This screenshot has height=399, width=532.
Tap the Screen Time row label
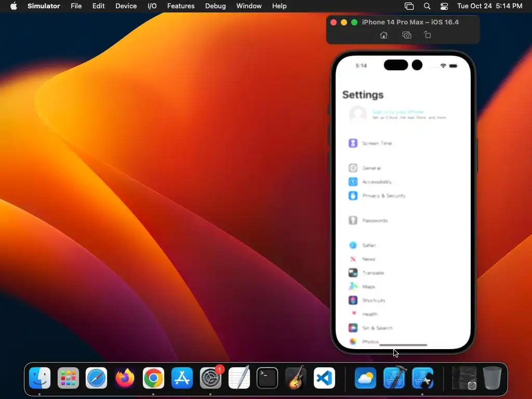pos(377,143)
